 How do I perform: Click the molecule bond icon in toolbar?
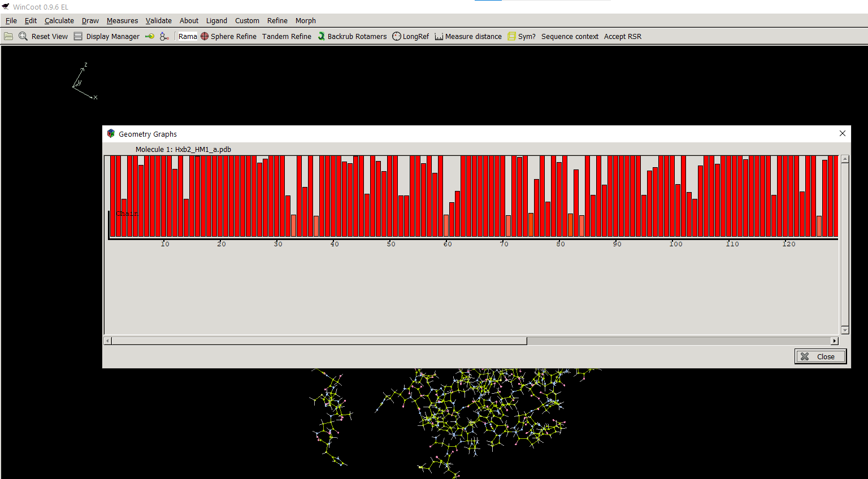pos(164,36)
